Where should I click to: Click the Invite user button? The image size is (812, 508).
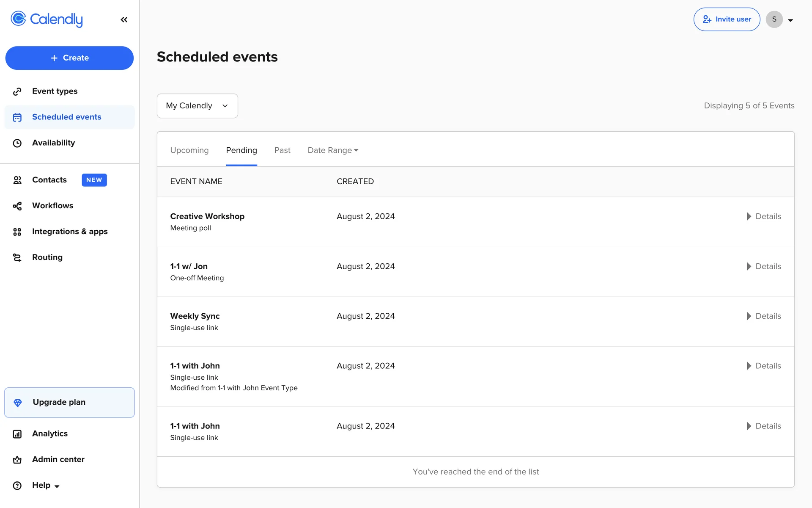coord(727,19)
